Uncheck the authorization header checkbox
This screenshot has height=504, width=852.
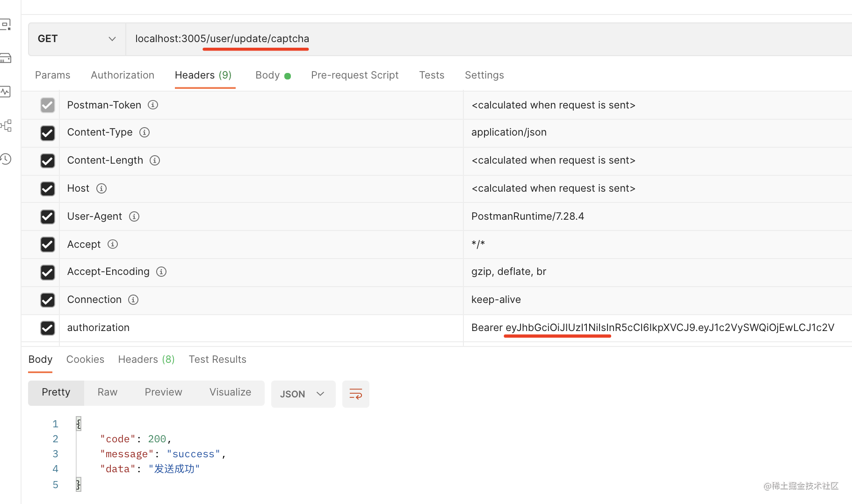pos(48,328)
